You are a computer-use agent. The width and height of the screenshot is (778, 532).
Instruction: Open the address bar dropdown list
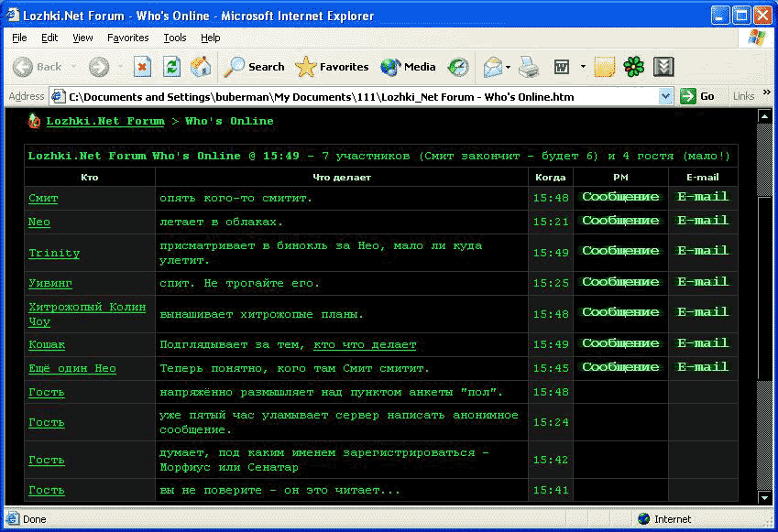[666, 96]
